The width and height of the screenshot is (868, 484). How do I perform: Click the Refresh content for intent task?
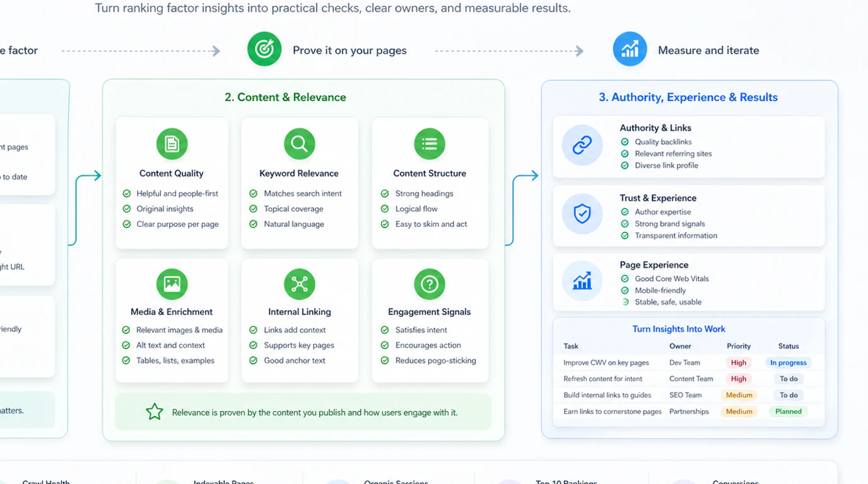click(603, 379)
